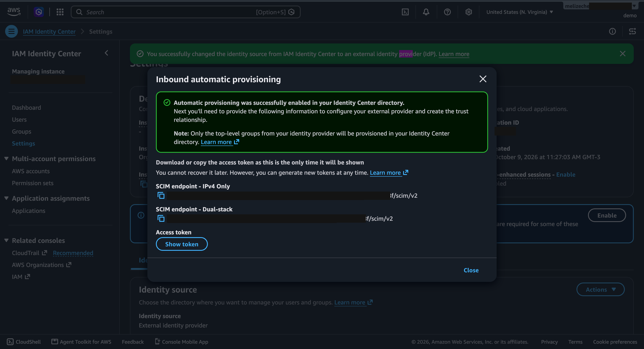
Task: Open Console Mobile App link in footer
Action: [181, 342]
